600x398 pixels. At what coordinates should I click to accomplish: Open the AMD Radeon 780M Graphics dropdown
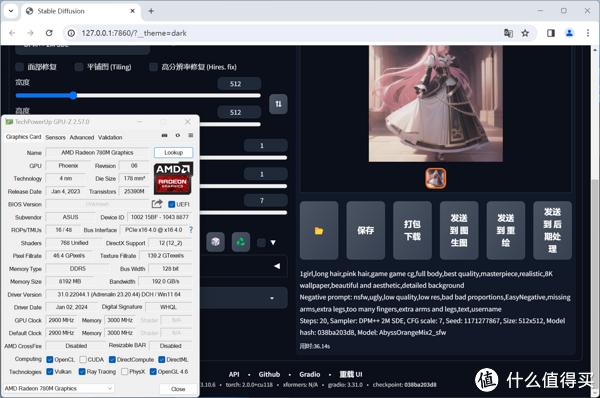click(x=59, y=388)
